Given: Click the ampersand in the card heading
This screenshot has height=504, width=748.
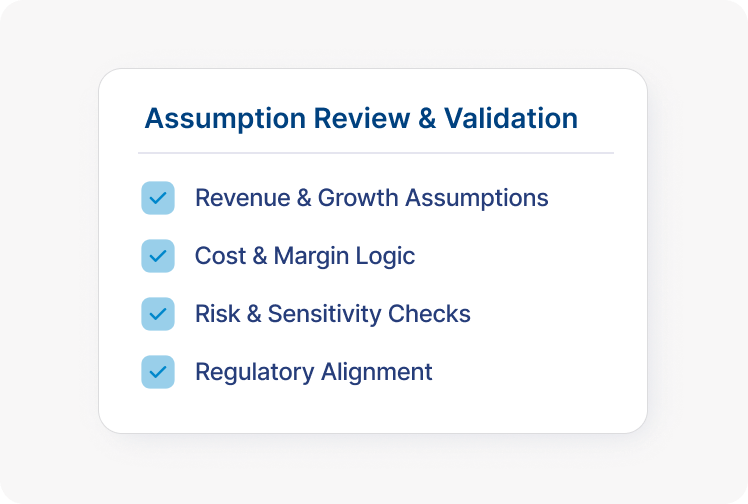Looking at the screenshot, I should click(426, 118).
